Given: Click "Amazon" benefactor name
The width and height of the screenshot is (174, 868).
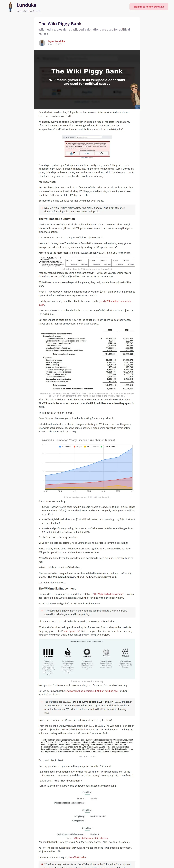Looking at the screenshot, I should tap(81, 799).
